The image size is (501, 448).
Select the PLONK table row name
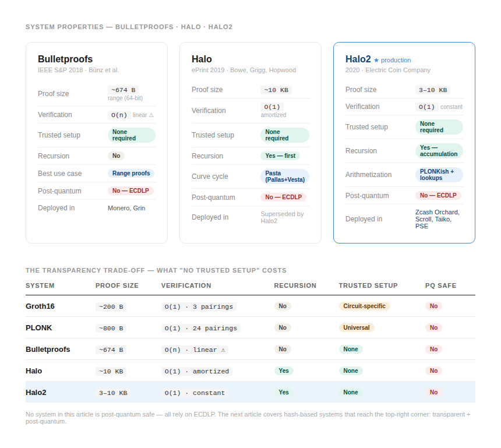[38, 328]
